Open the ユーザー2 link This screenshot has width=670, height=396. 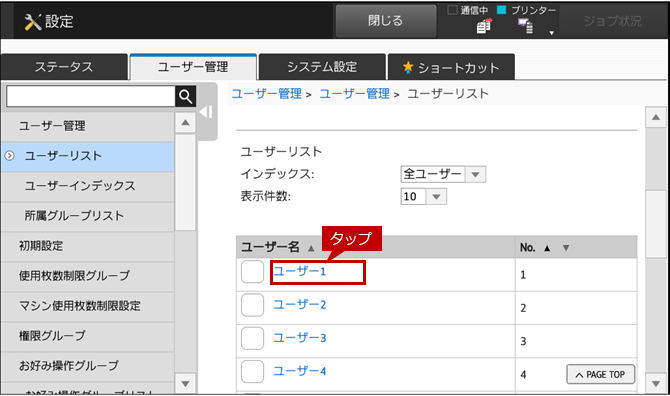pos(299,305)
